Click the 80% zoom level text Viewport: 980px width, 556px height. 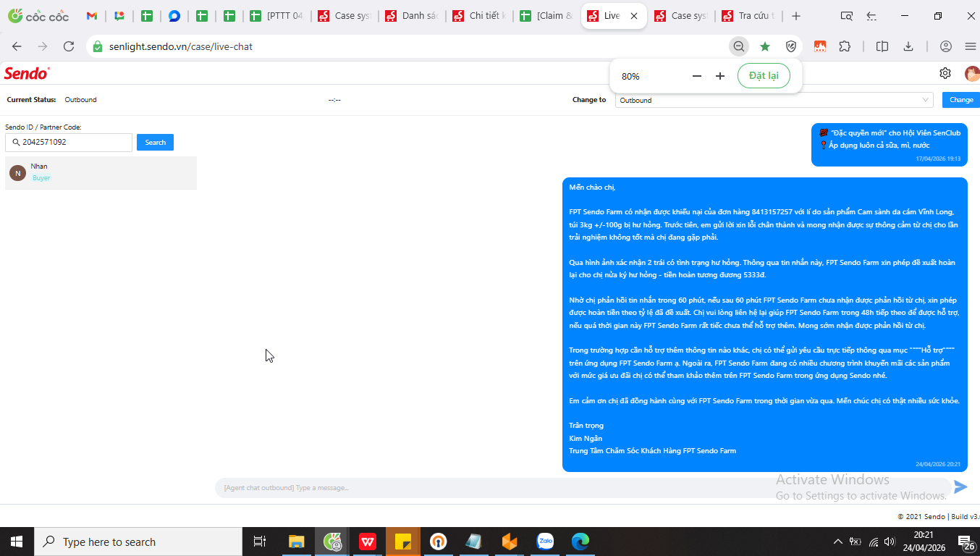(x=630, y=76)
